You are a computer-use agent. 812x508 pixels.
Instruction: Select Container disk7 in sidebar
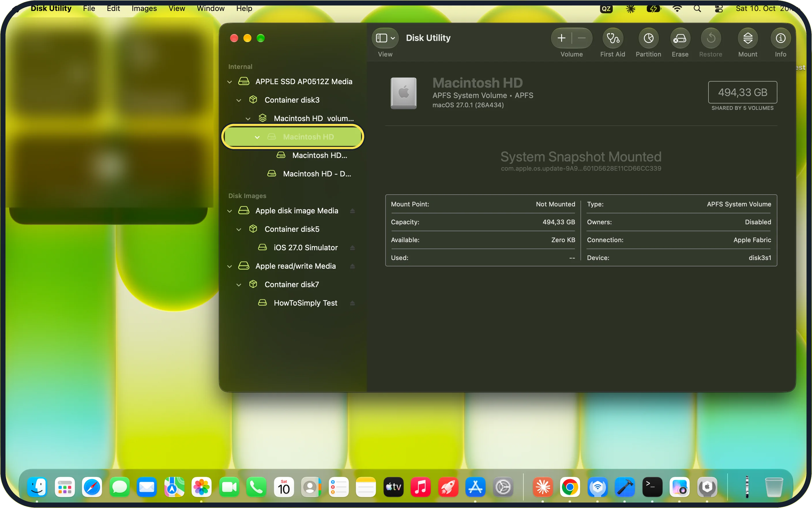pyautogui.click(x=293, y=285)
